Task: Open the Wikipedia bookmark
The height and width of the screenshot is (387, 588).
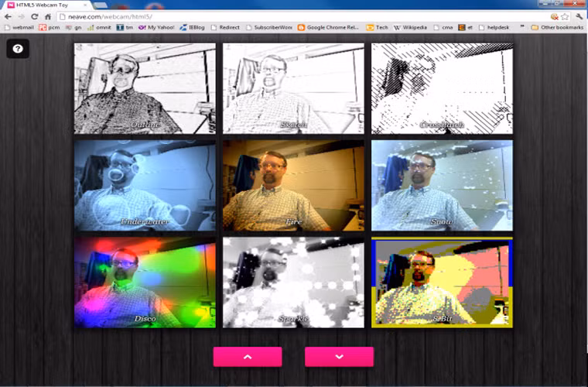Action: click(x=410, y=27)
